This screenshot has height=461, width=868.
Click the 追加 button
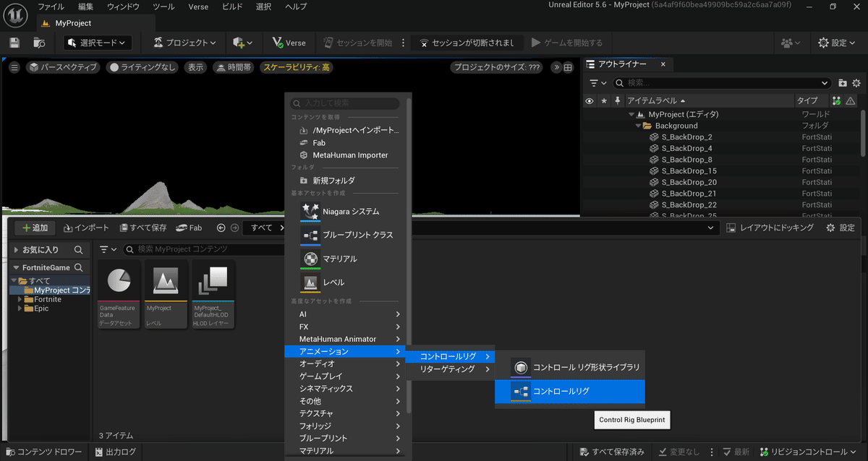point(34,228)
